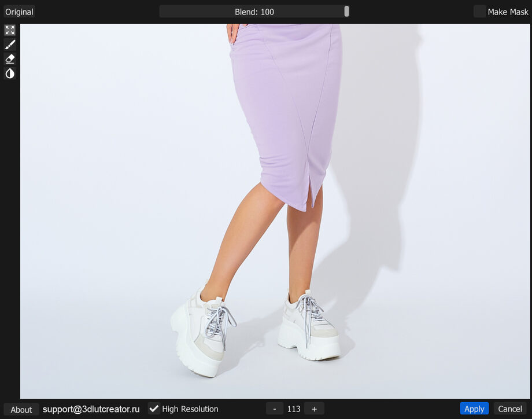Select the Brush tool
The image size is (532, 419).
tap(10, 45)
